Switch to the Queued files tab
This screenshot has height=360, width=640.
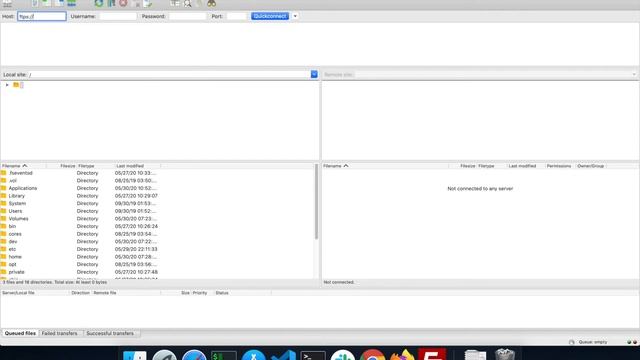coord(20,333)
